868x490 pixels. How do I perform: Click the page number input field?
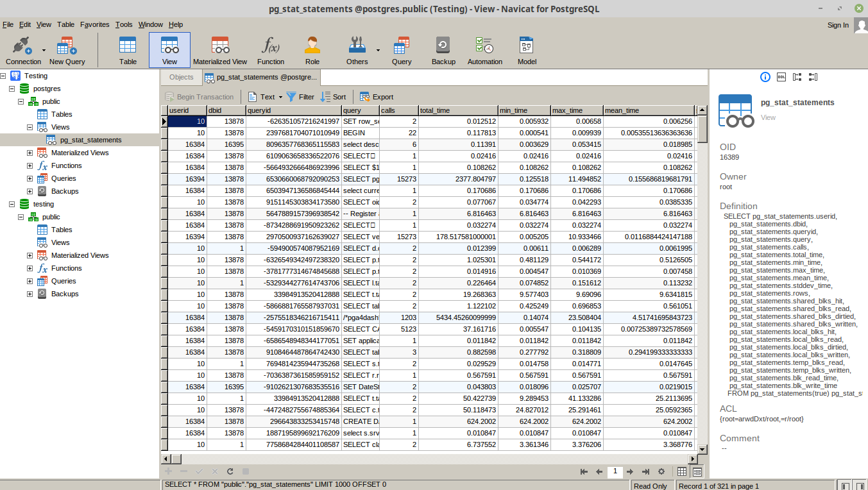click(x=615, y=471)
